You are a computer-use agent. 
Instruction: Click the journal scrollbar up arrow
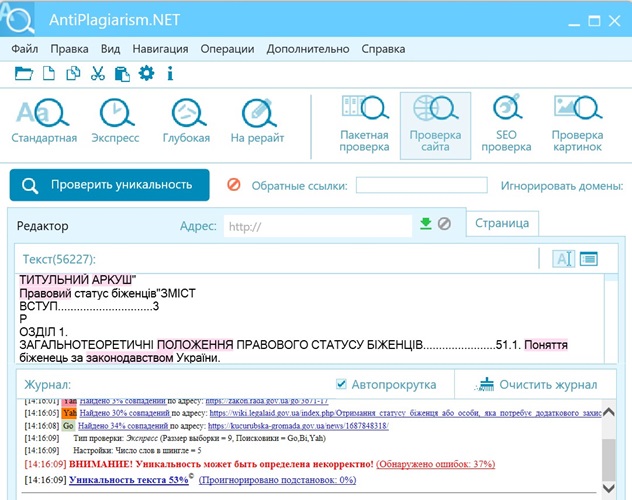608,412
